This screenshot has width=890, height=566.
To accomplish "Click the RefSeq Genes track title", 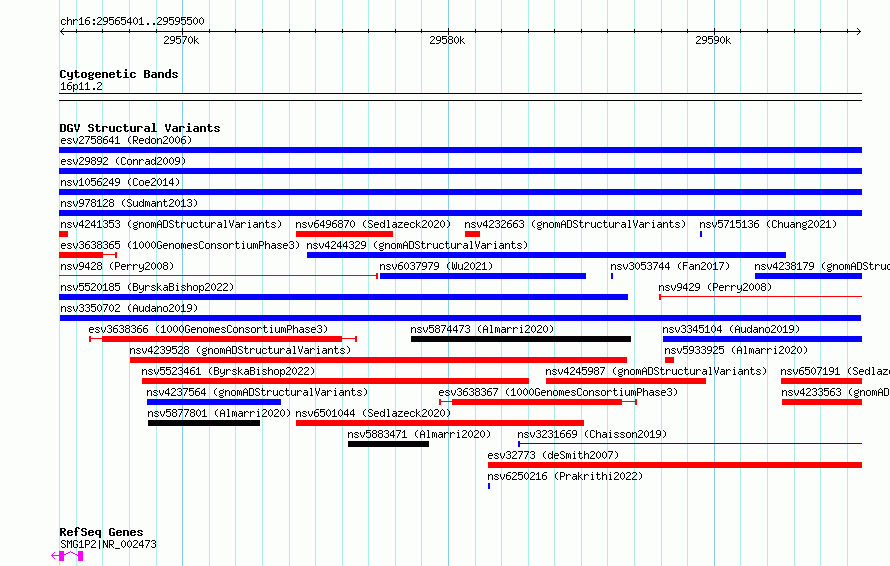I will point(101,533).
